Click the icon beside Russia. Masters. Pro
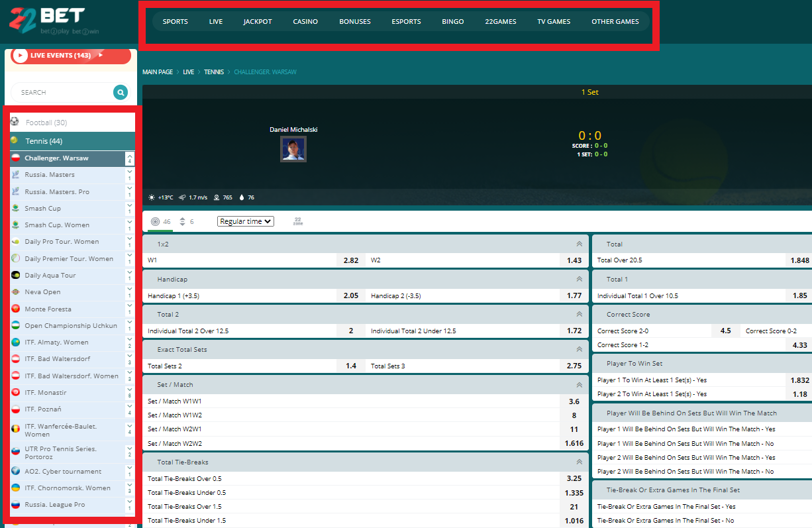Viewport: 812px width, 528px height. [x=15, y=191]
